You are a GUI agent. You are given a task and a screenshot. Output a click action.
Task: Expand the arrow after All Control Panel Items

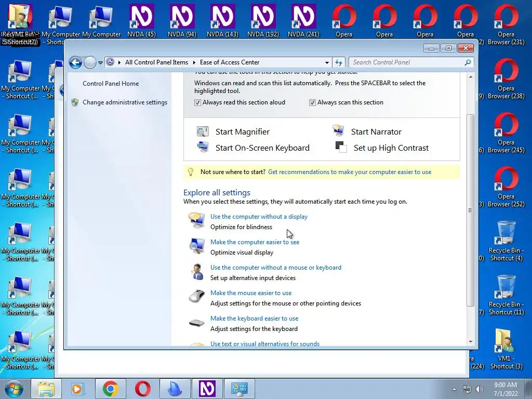pyautogui.click(x=194, y=62)
